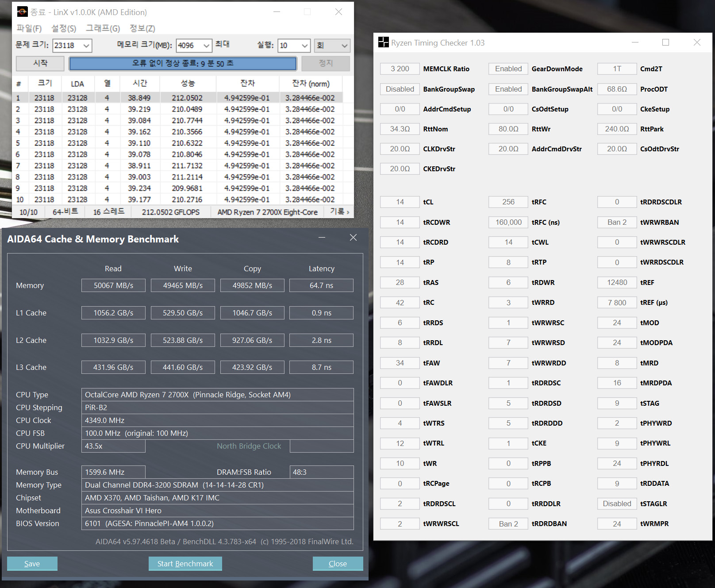Click the LDA column header in LinX
This screenshot has height=588, width=715.
tap(77, 84)
